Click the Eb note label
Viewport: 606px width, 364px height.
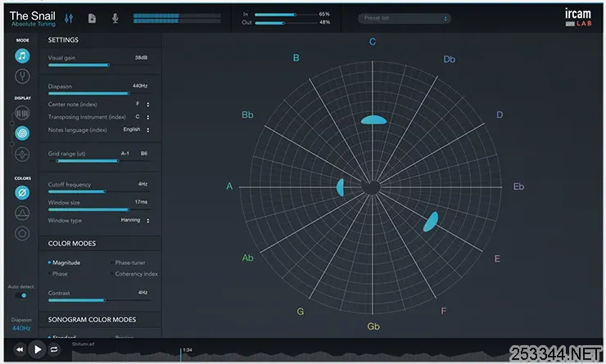click(518, 186)
